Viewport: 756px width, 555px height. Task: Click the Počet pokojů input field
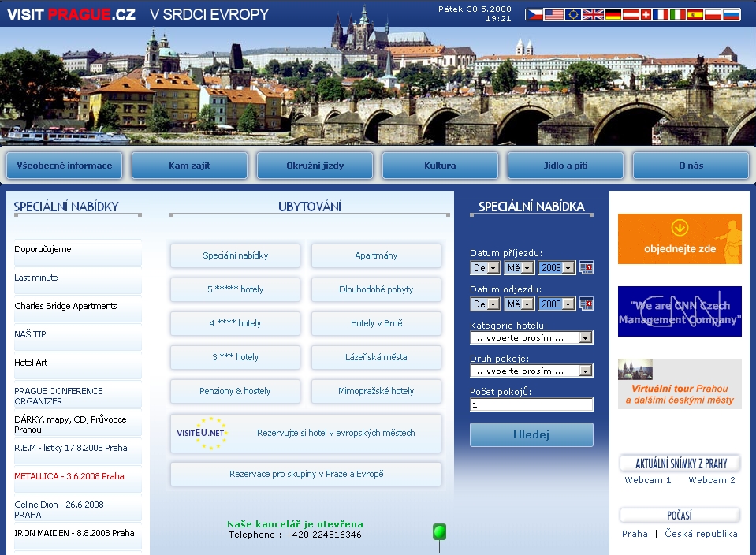(531, 405)
